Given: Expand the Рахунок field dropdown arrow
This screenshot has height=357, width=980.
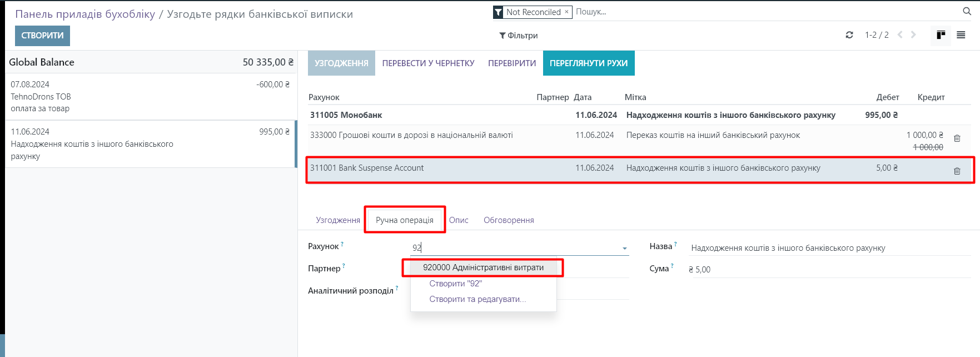Looking at the screenshot, I should point(625,249).
